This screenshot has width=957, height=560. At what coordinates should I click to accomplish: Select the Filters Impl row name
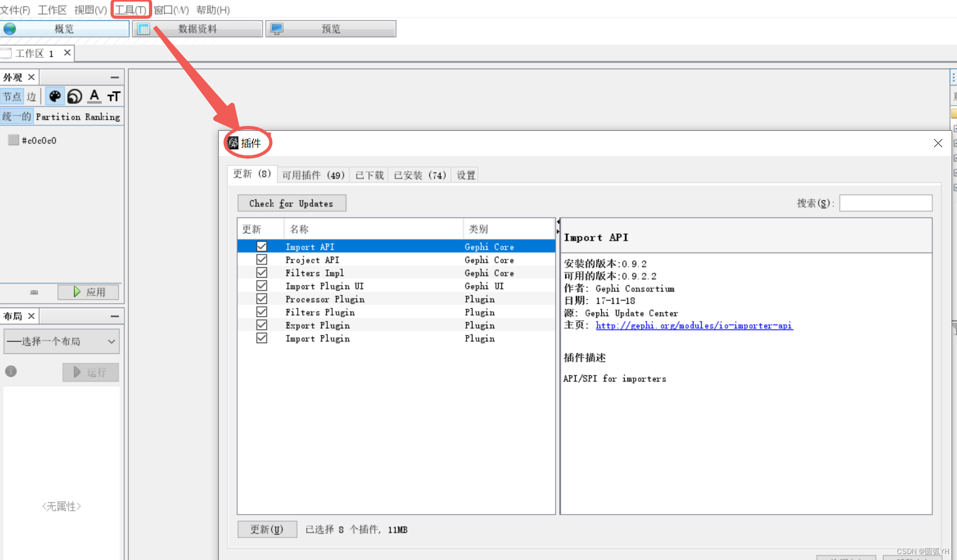click(x=315, y=273)
